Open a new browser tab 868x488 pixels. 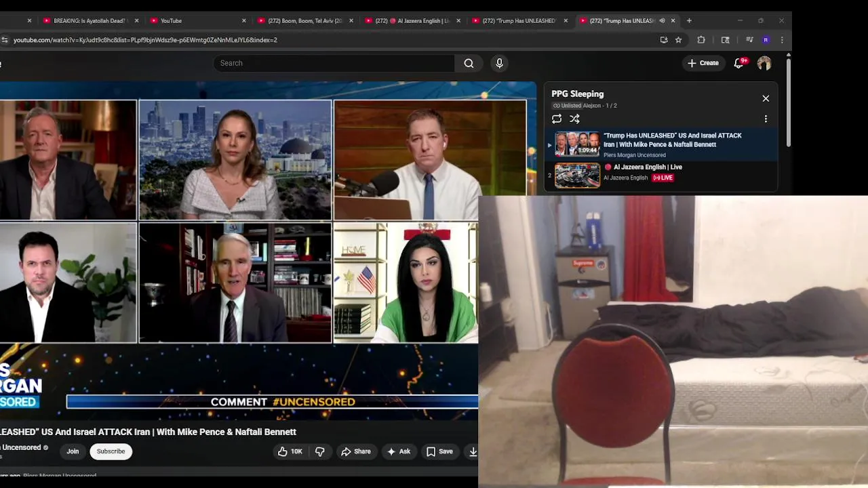(689, 20)
